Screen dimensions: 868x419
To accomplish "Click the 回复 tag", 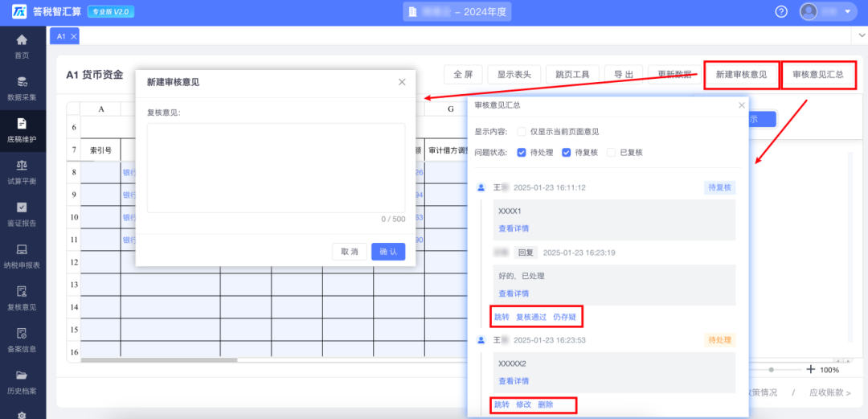I will (x=526, y=253).
